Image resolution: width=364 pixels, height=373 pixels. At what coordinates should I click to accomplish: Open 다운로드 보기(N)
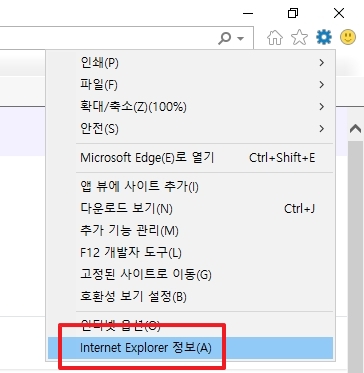click(x=190, y=209)
